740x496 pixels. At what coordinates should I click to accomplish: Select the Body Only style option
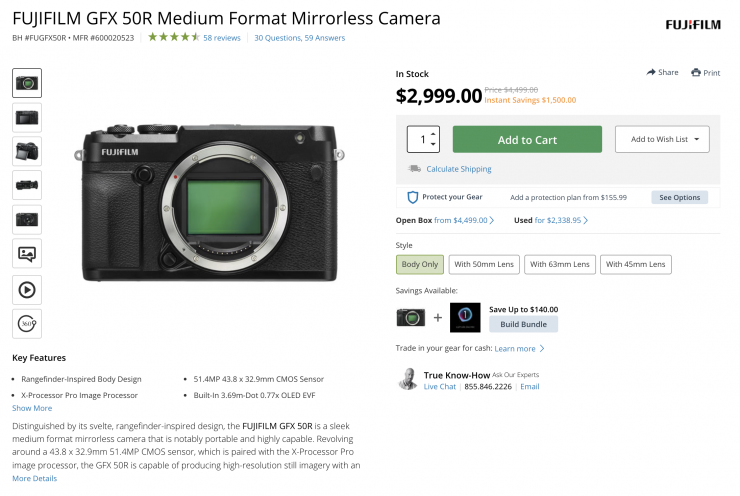click(419, 264)
